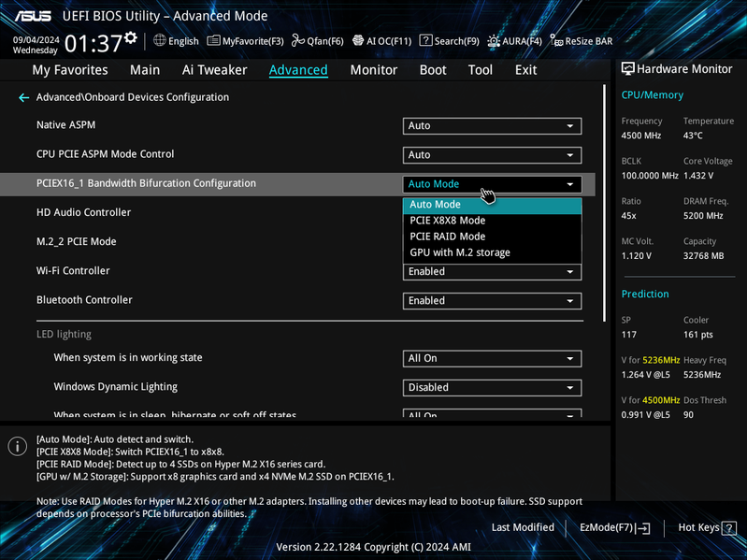
Task: Open Bluetooth Controller Enabled dropdown
Action: (492, 301)
